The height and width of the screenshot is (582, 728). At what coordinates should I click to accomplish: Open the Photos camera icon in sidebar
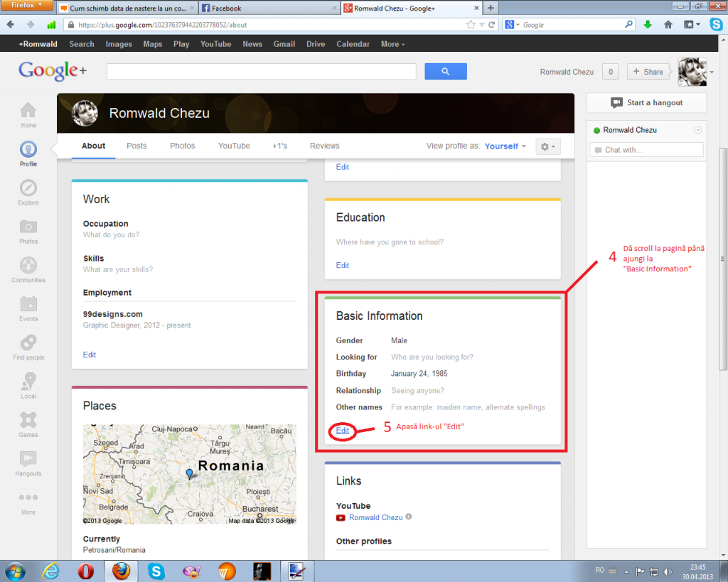pos(28,231)
